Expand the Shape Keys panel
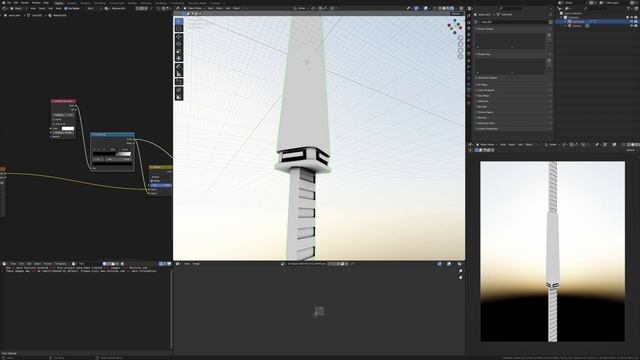 pos(513,54)
